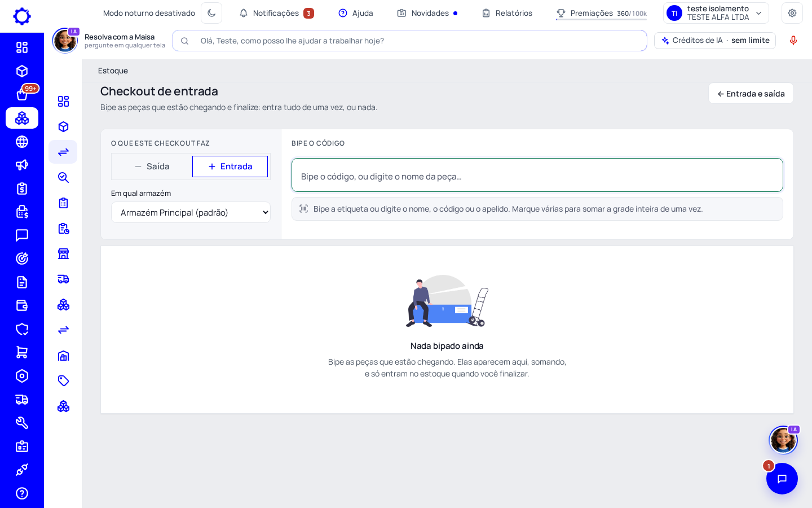This screenshot has width=812, height=508.
Task: Click the Créditos de IA button
Action: tap(715, 41)
